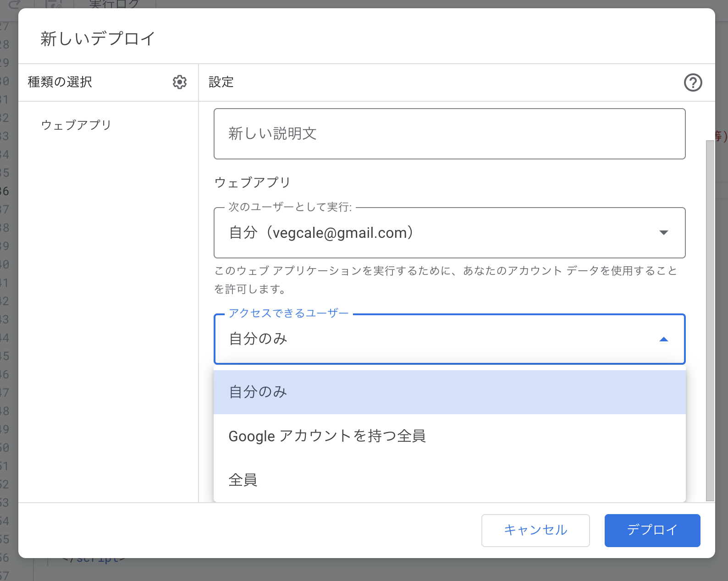This screenshot has height=581, width=728.
Task: Choose Google アカウントを持つ全員 option
Action: (449, 436)
